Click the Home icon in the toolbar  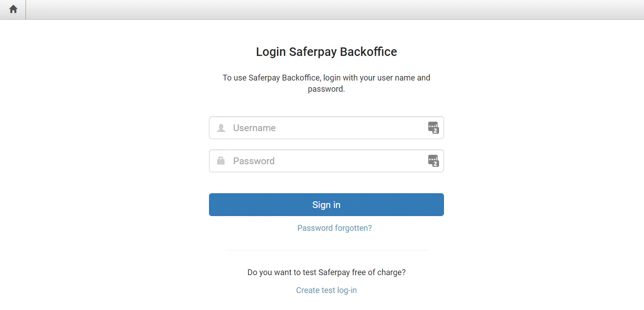13,9
